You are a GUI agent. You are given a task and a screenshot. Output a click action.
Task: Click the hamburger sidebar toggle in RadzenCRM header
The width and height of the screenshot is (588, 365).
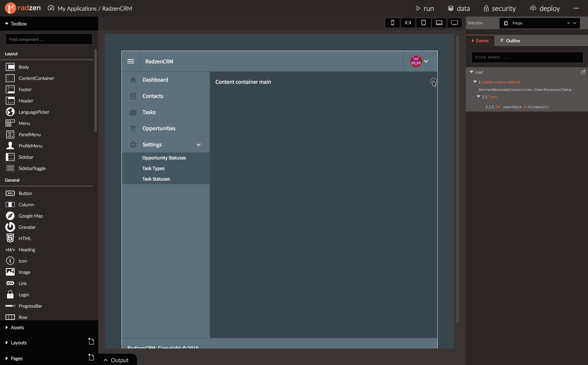coord(131,61)
